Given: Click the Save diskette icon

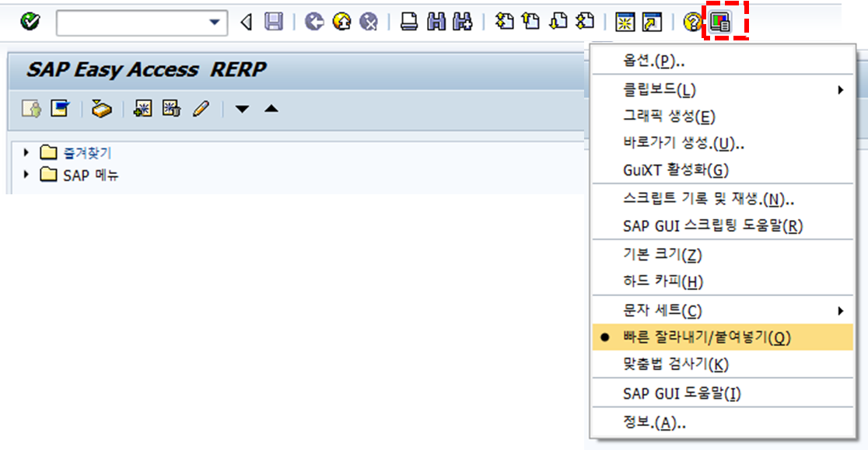Looking at the screenshot, I should 274,22.
